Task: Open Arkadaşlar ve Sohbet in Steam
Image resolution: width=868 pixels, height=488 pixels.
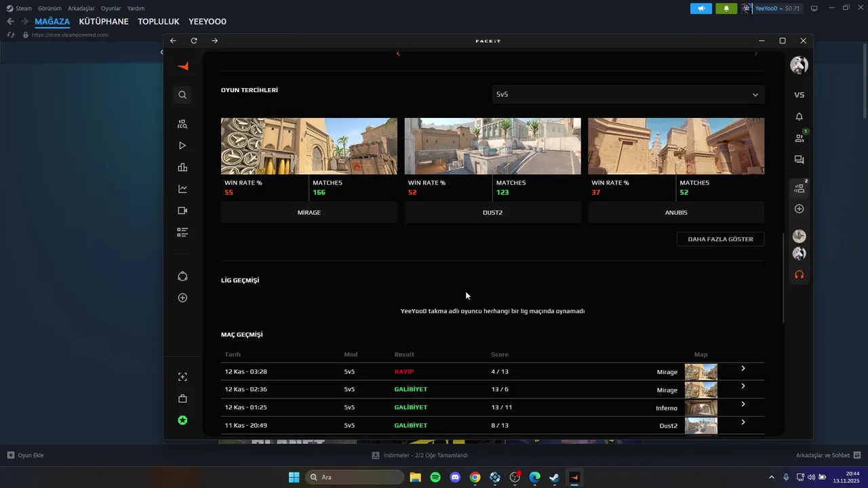Action: [x=829, y=455]
